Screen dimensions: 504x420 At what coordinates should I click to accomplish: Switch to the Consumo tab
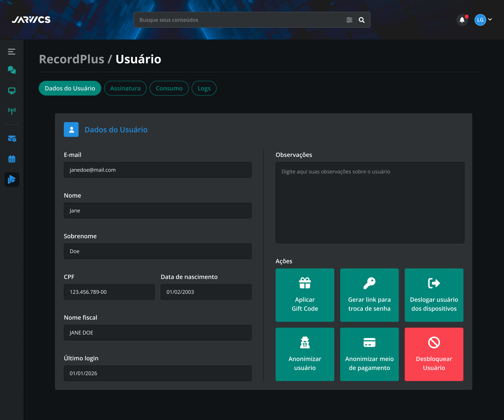(169, 88)
